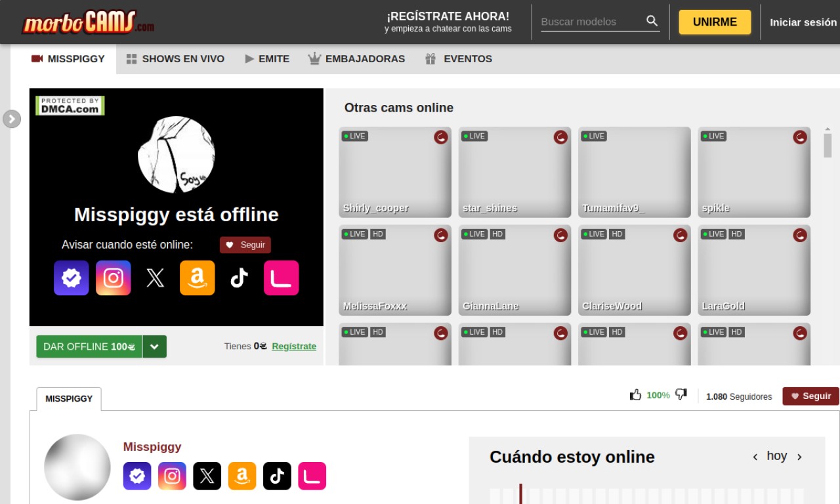The height and width of the screenshot is (504, 840).
Task: Click 'Cuándo estoy online' heading
Action: tap(572, 457)
